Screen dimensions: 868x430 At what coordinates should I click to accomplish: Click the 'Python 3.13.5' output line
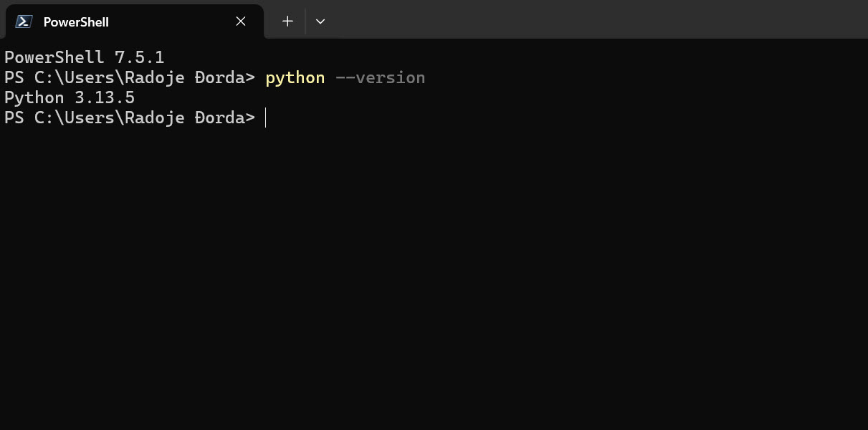tap(68, 97)
